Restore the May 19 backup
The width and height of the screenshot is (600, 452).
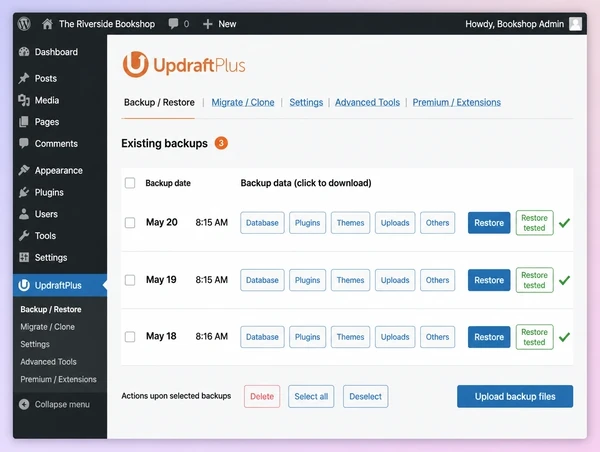(x=489, y=280)
